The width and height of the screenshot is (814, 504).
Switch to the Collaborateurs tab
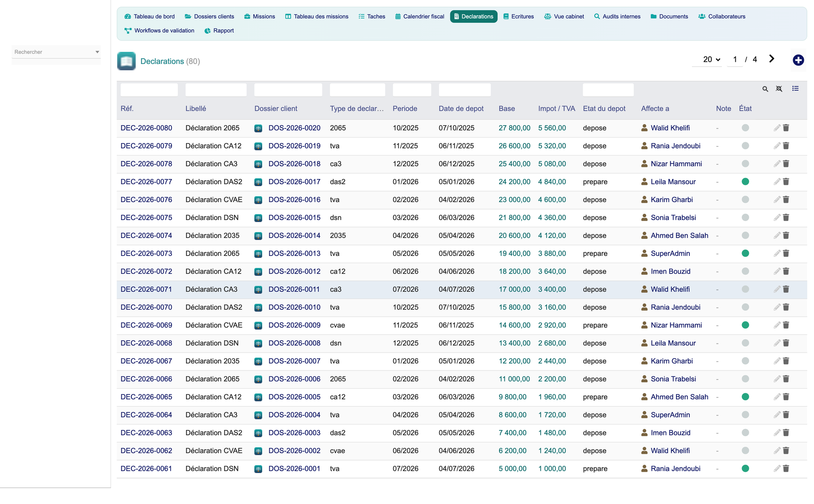point(722,17)
